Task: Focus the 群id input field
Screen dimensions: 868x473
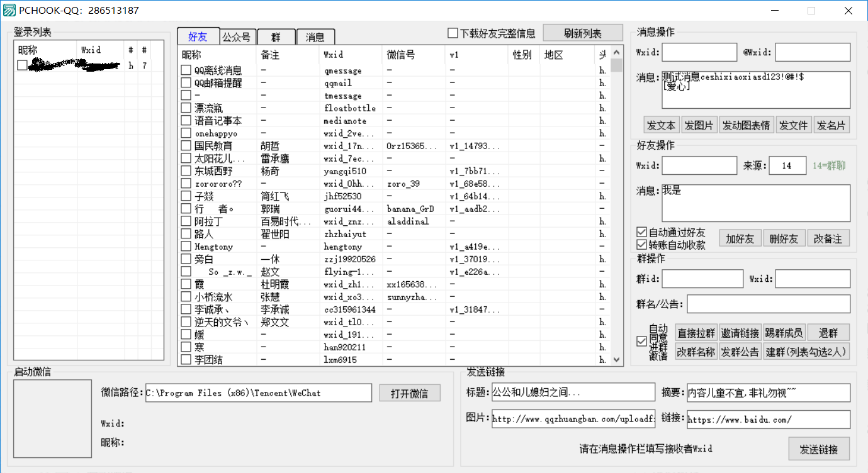Action: tap(702, 279)
